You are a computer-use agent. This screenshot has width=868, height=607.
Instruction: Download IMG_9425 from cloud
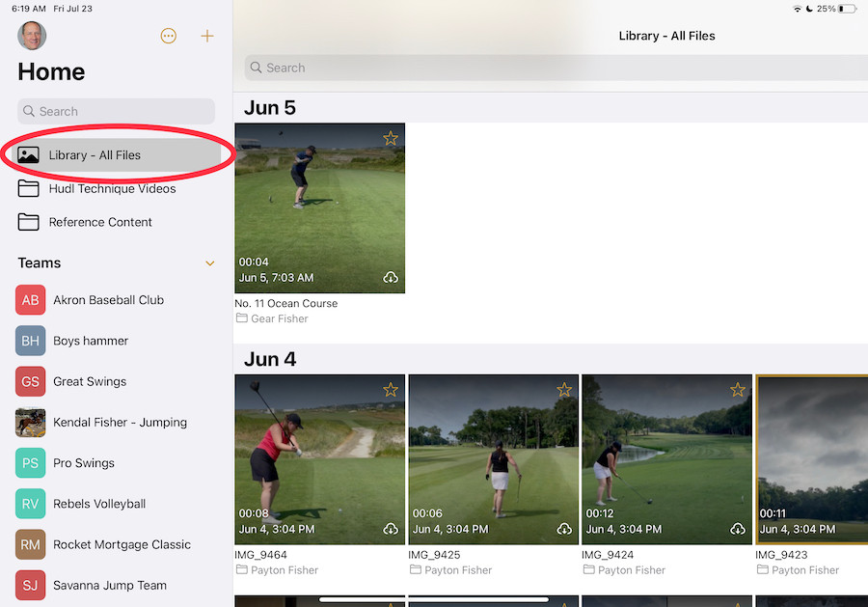click(x=564, y=529)
